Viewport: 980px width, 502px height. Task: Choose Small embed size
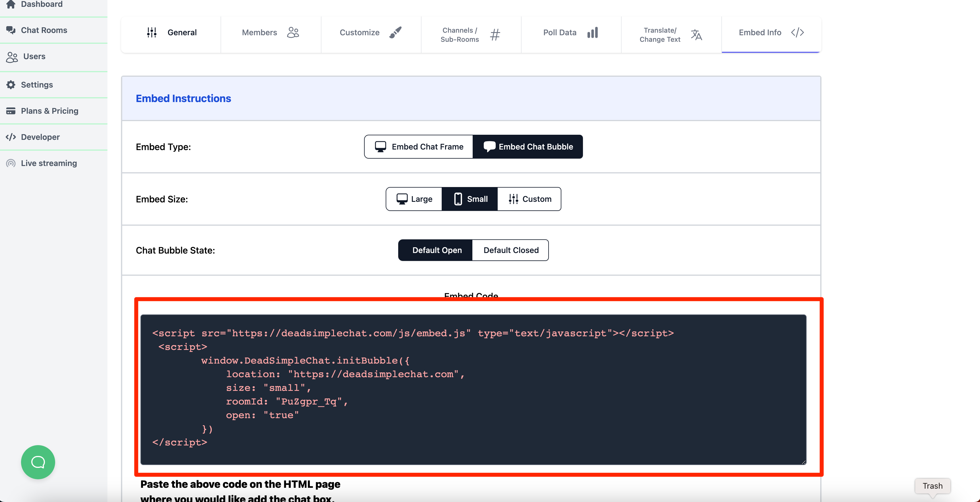point(470,199)
